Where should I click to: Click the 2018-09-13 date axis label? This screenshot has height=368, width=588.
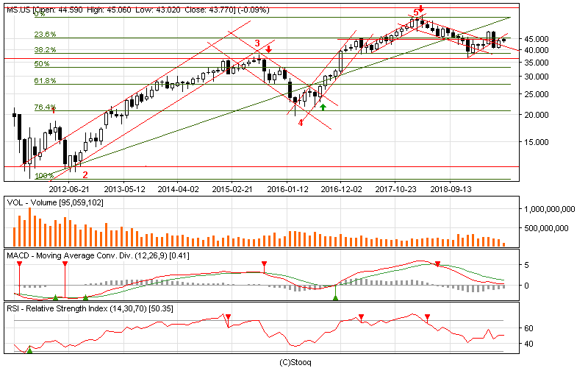451,189
